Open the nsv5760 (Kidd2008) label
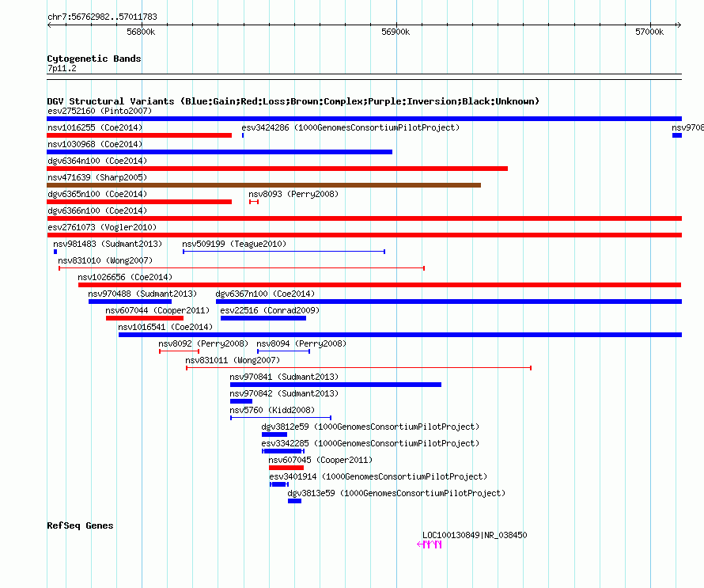The width and height of the screenshot is (704, 588). coord(272,410)
